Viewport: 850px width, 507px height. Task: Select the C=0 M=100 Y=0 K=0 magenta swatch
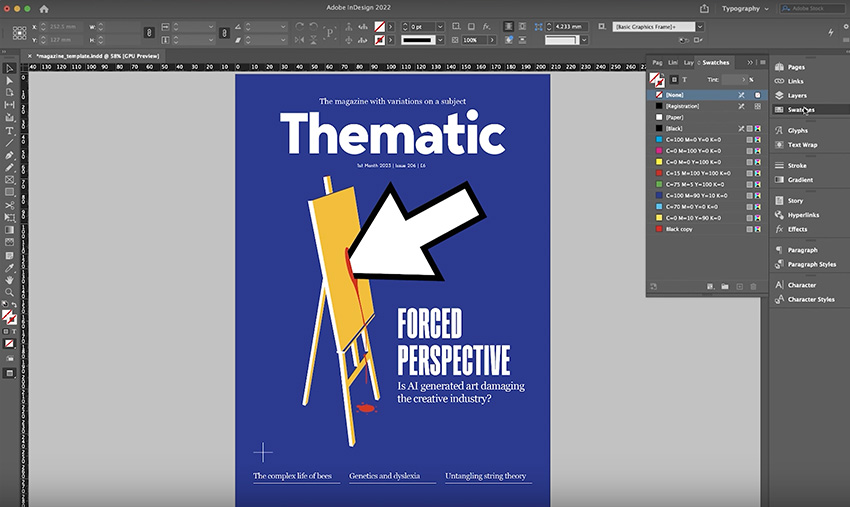(x=707, y=151)
